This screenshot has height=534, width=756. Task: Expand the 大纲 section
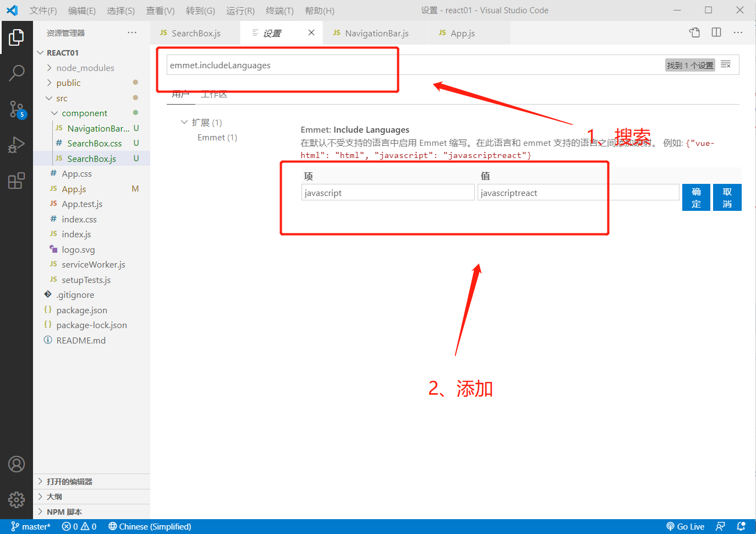pos(91,497)
